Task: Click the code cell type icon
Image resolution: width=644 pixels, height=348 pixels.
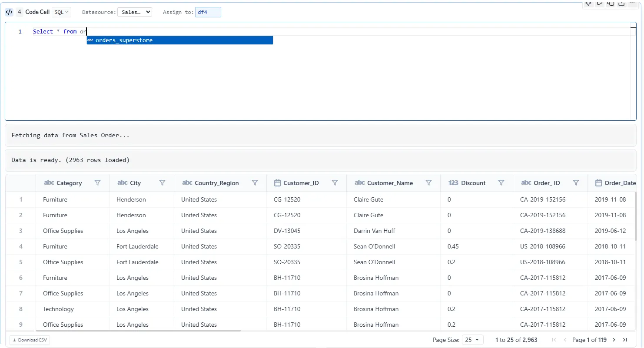Action: coord(9,12)
